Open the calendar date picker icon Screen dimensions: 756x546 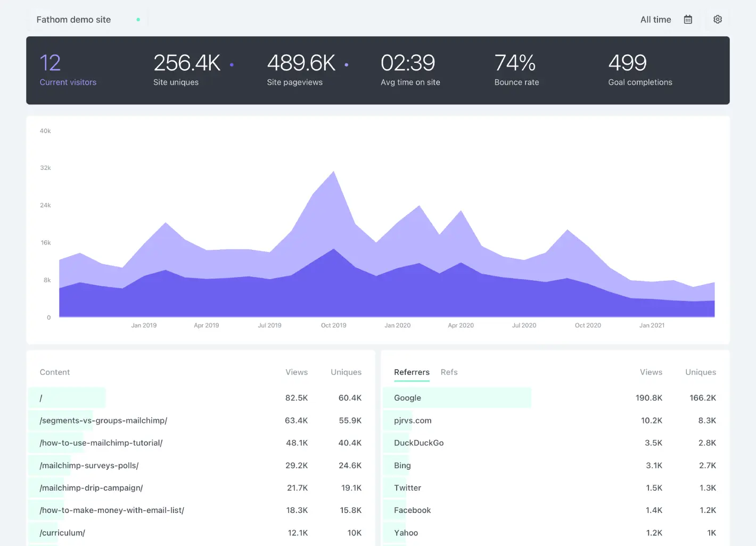click(x=688, y=19)
